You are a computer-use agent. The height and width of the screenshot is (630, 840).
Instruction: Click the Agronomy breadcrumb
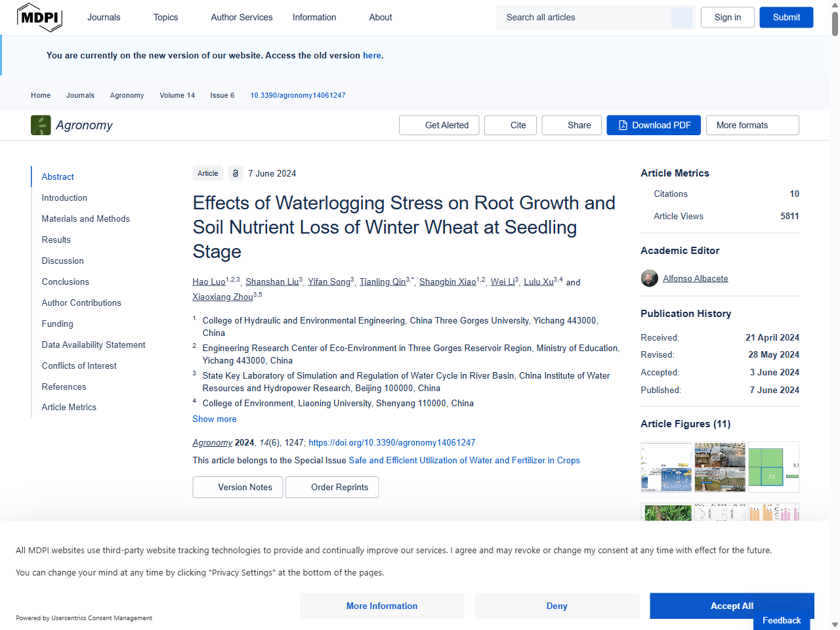(x=127, y=95)
